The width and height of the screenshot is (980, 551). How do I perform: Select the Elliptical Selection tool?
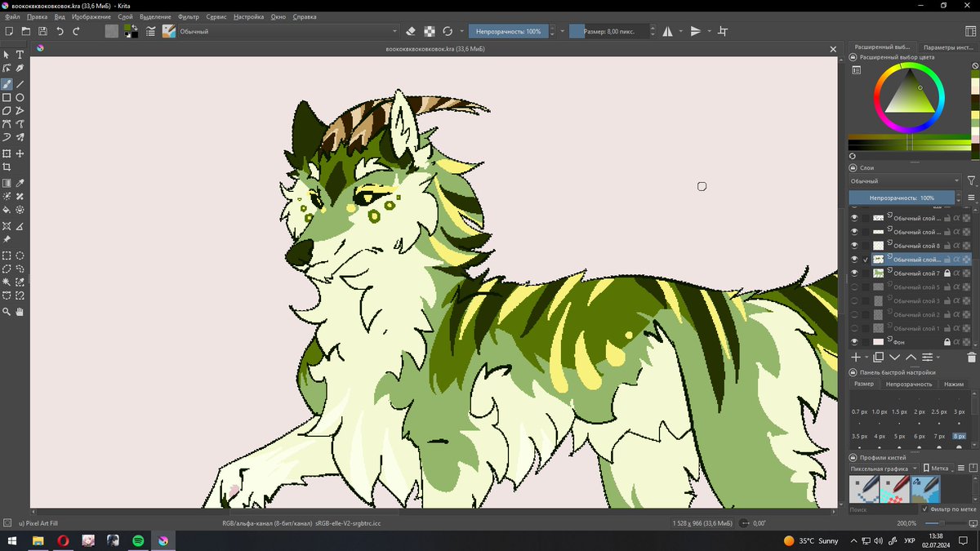(x=20, y=256)
